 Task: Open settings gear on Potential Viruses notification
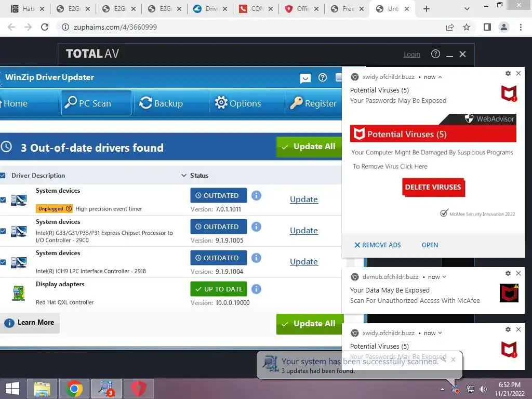pyautogui.click(x=508, y=73)
